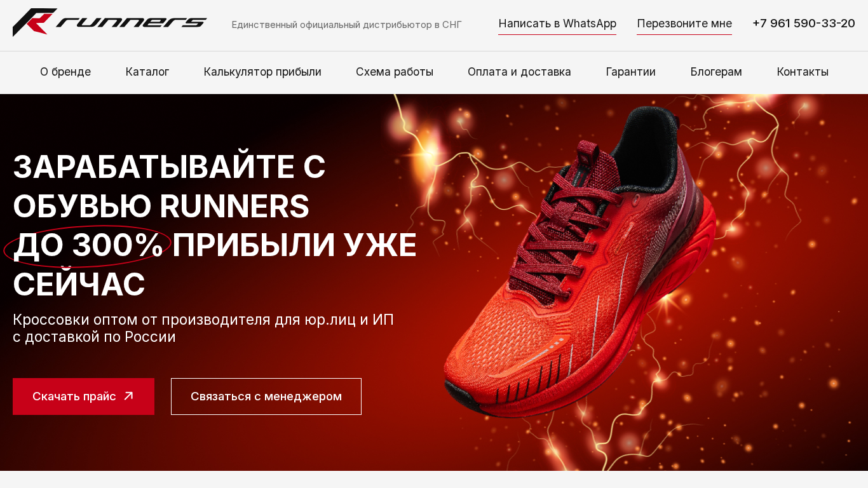Click the Кроссовки оптом от производителя subtitle
The height and width of the screenshot is (488, 868).
(203, 328)
